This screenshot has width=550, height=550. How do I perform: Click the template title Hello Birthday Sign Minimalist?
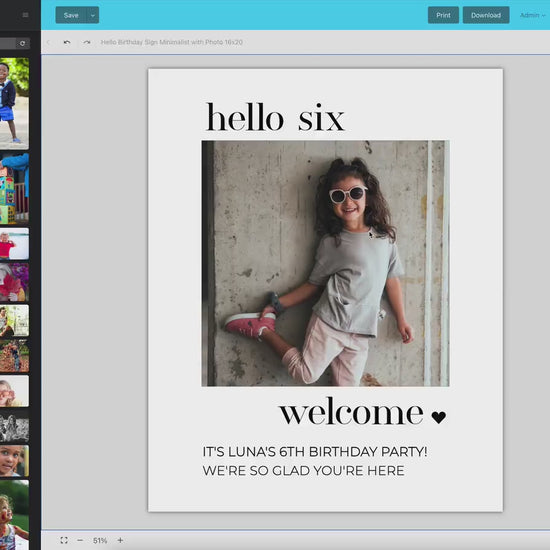point(172,42)
